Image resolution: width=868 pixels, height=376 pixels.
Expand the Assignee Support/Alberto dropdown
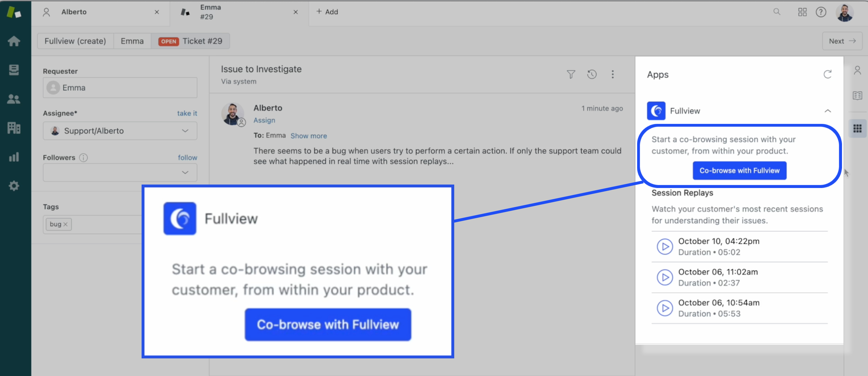pyautogui.click(x=185, y=131)
